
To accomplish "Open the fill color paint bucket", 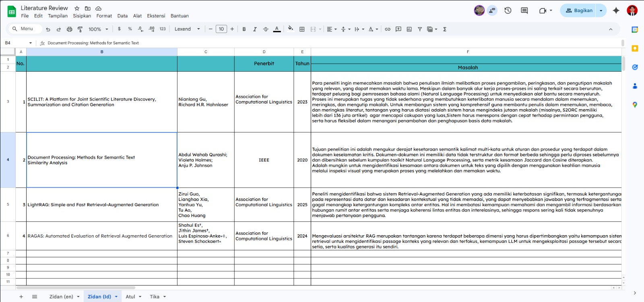I will [x=291, y=29].
